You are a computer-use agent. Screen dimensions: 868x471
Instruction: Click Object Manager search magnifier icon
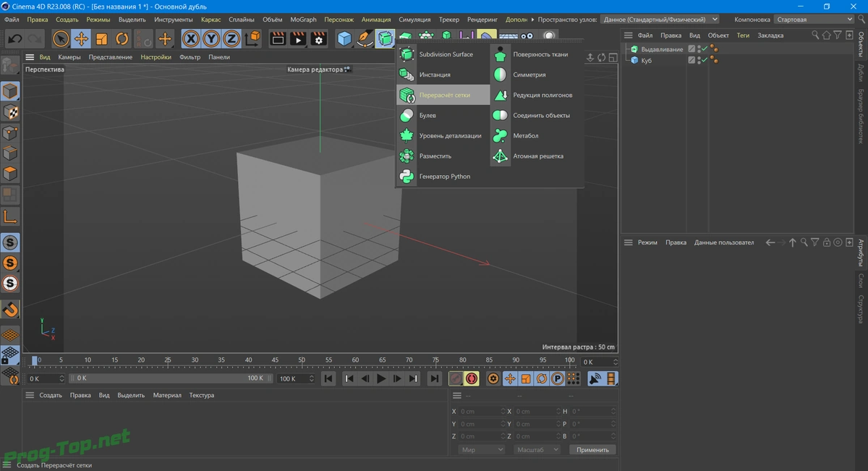coord(815,35)
